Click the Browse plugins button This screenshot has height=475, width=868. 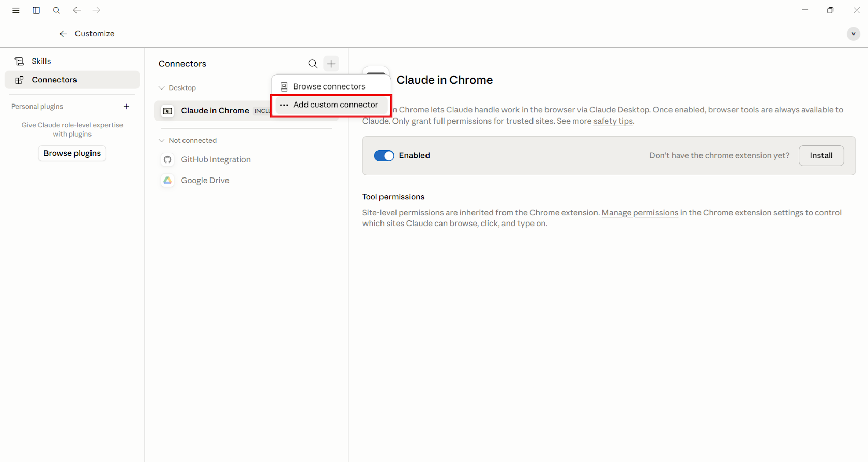point(72,153)
